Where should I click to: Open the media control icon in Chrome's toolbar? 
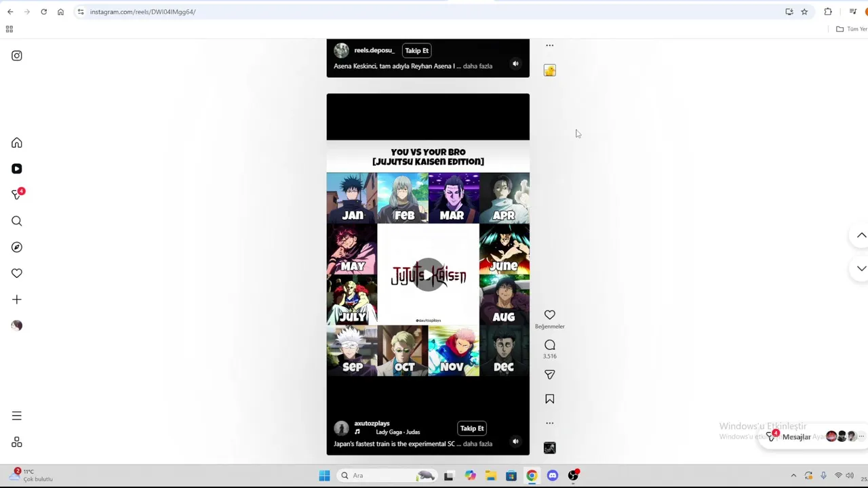pyautogui.click(x=853, y=12)
